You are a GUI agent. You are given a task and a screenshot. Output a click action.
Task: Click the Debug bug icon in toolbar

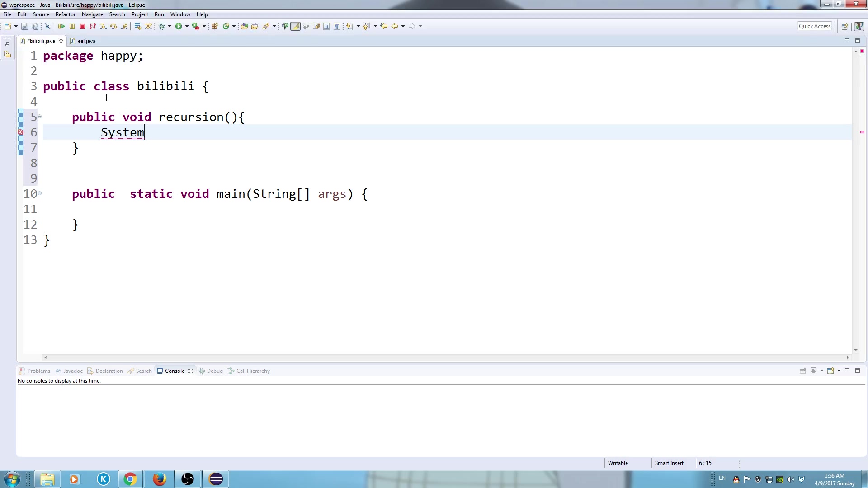pos(161,27)
